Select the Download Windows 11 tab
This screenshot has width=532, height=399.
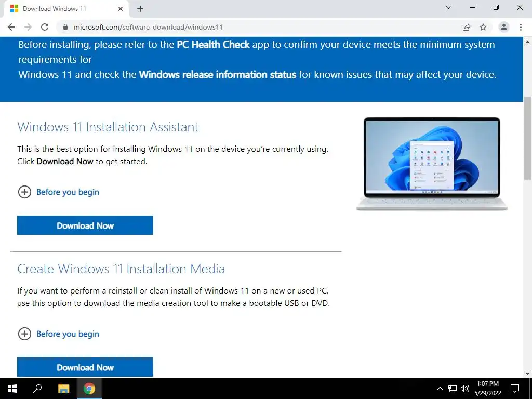click(66, 9)
